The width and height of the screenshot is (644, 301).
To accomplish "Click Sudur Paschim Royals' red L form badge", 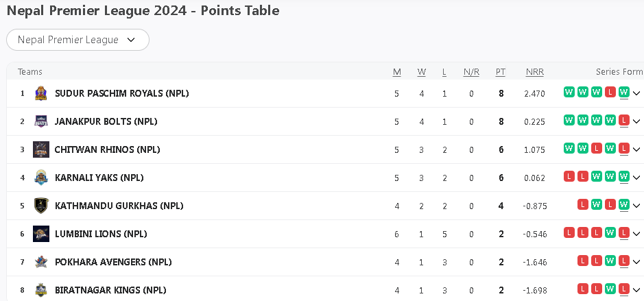I will (x=610, y=92).
